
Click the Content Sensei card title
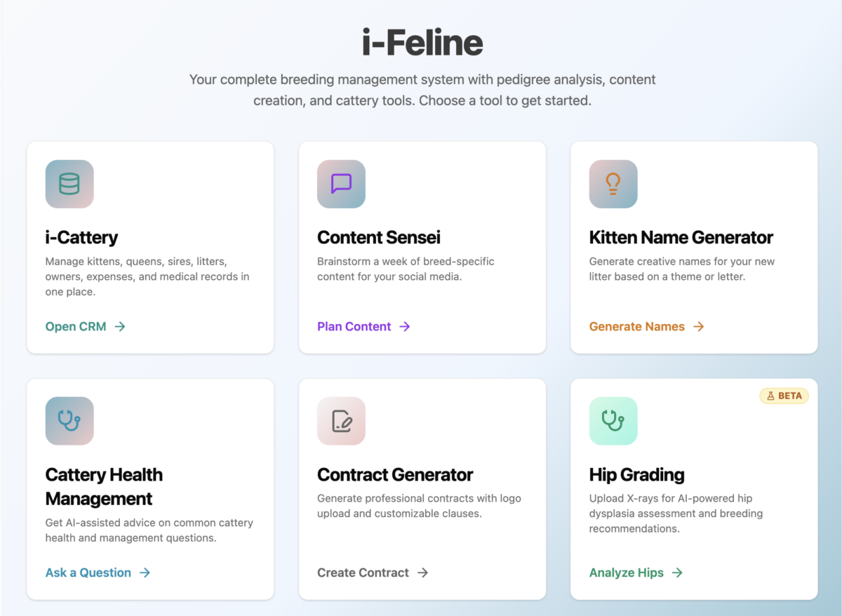point(379,238)
